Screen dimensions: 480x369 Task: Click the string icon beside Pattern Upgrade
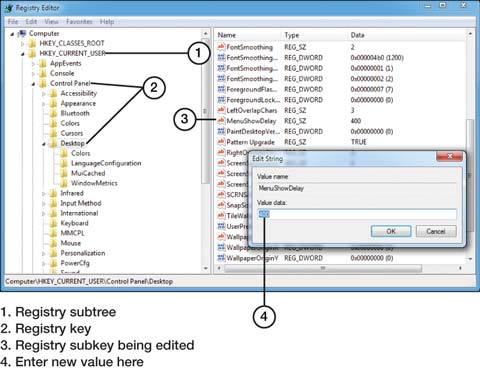coord(221,142)
